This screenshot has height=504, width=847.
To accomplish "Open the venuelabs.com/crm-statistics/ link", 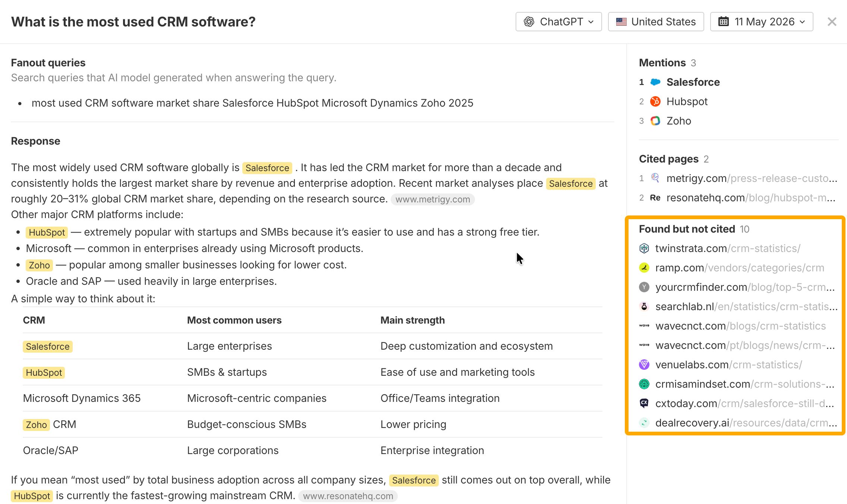I will tap(729, 365).
